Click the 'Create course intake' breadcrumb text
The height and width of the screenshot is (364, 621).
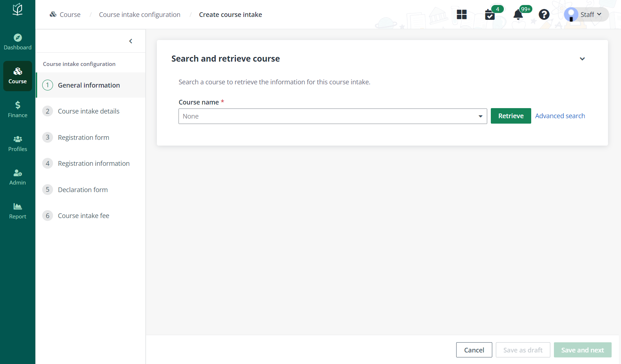(230, 15)
